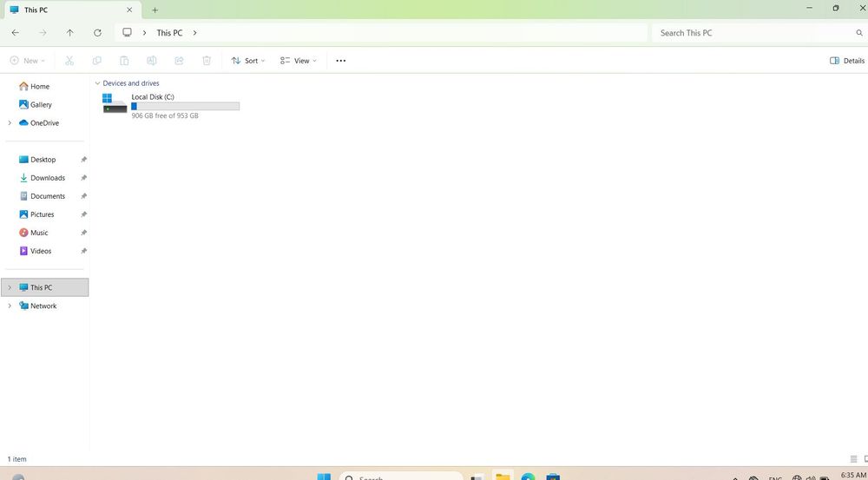Collapse the Devices and drives group

[97, 83]
